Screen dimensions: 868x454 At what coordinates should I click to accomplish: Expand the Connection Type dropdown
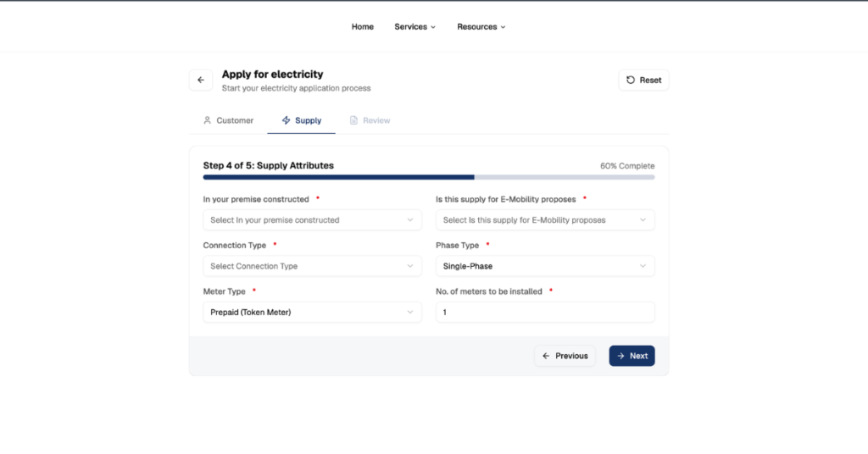(x=312, y=266)
